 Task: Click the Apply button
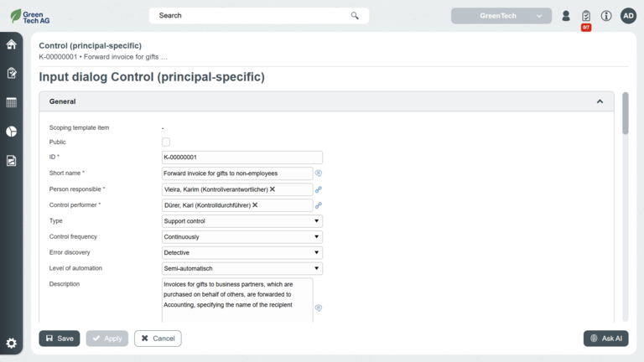tap(107, 339)
